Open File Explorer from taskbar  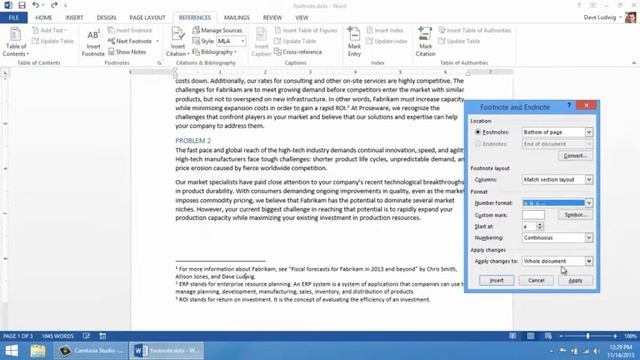coord(38,351)
